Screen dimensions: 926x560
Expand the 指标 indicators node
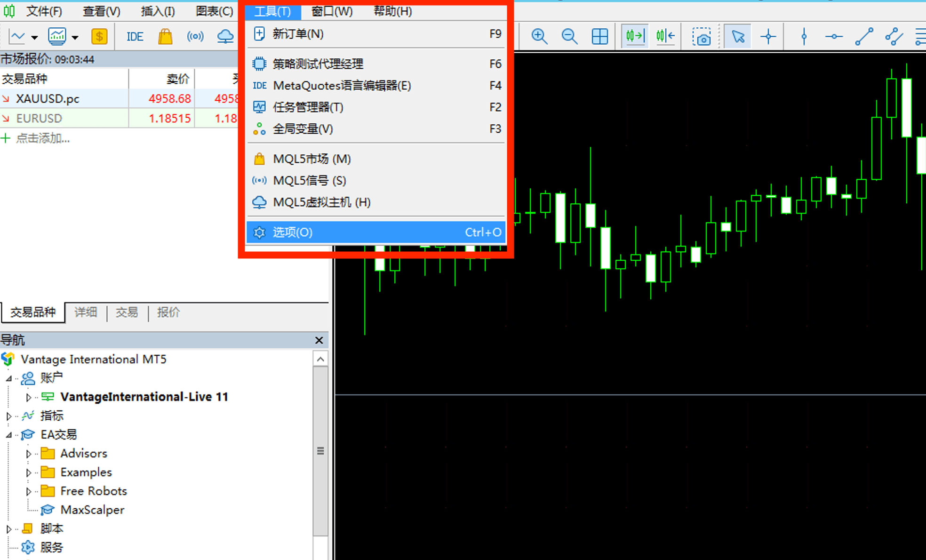(x=9, y=416)
